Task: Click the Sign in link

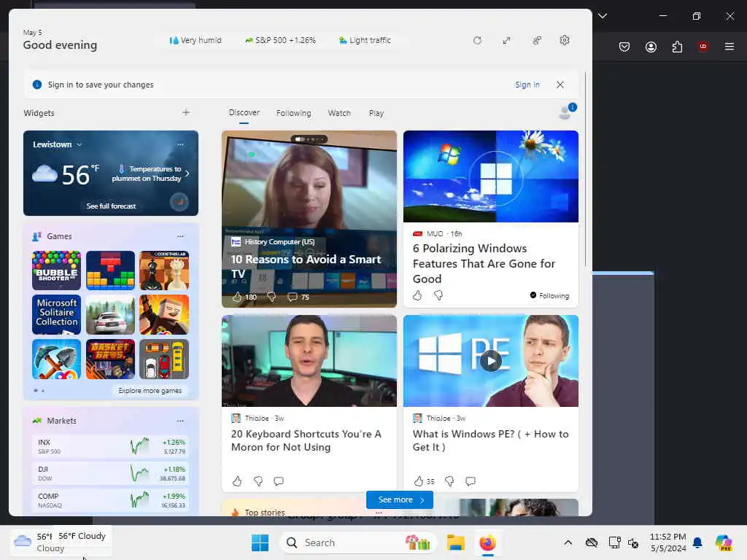Action: (x=527, y=85)
